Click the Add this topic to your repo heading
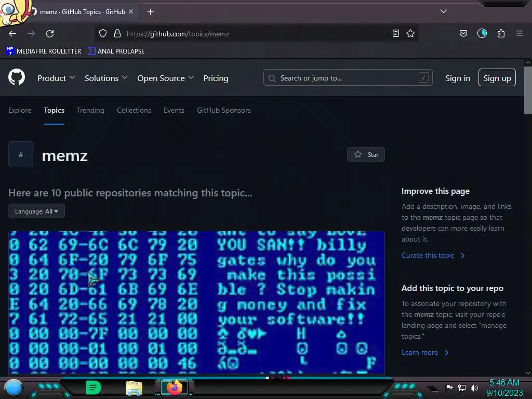Screen dimensions: 532x399 point(453,288)
